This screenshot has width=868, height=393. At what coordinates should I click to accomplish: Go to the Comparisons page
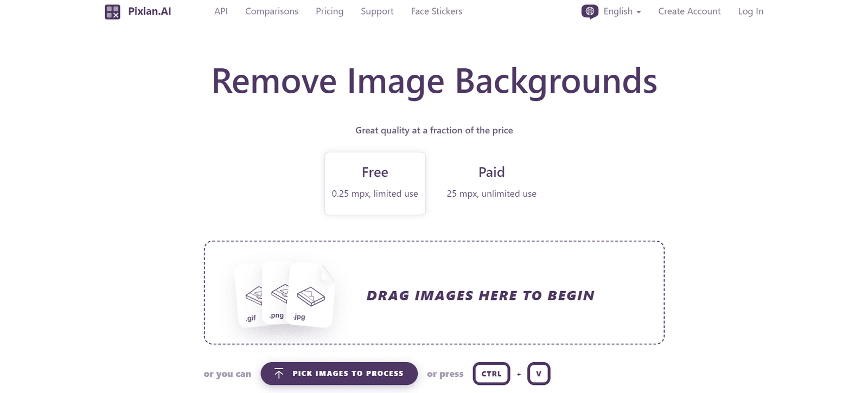pyautogui.click(x=272, y=11)
